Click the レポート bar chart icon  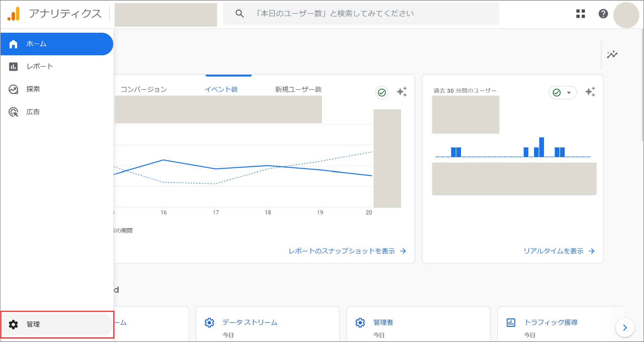point(13,66)
